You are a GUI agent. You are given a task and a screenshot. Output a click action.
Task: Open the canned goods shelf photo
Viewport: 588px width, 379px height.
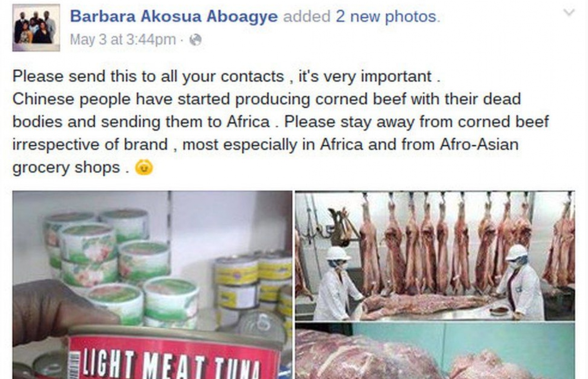(152, 285)
